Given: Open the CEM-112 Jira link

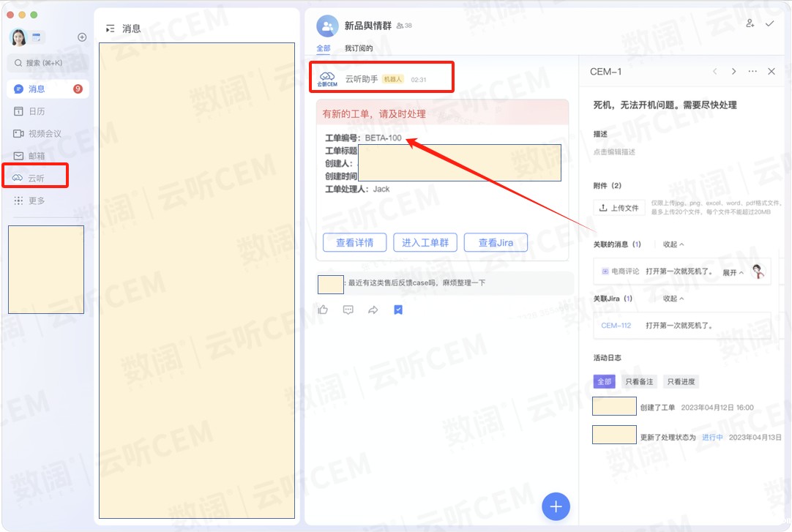Looking at the screenshot, I should [x=616, y=326].
